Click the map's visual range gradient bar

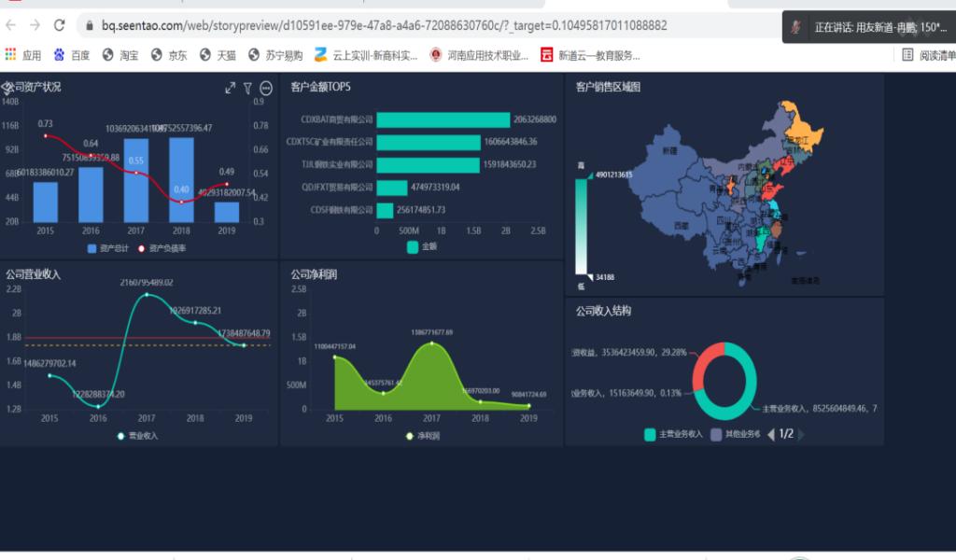pyautogui.click(x=581, y=226)
